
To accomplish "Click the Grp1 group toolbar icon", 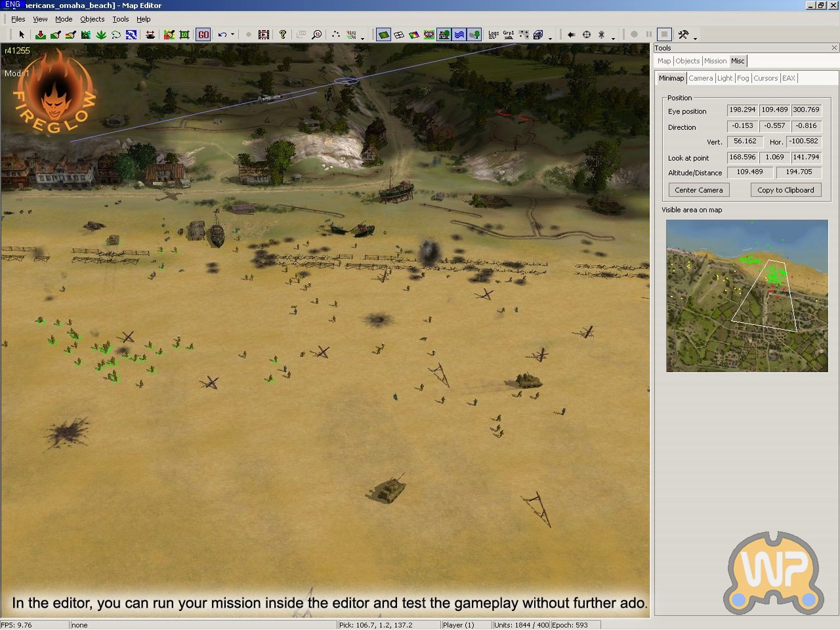I will (x=509, y=35).
